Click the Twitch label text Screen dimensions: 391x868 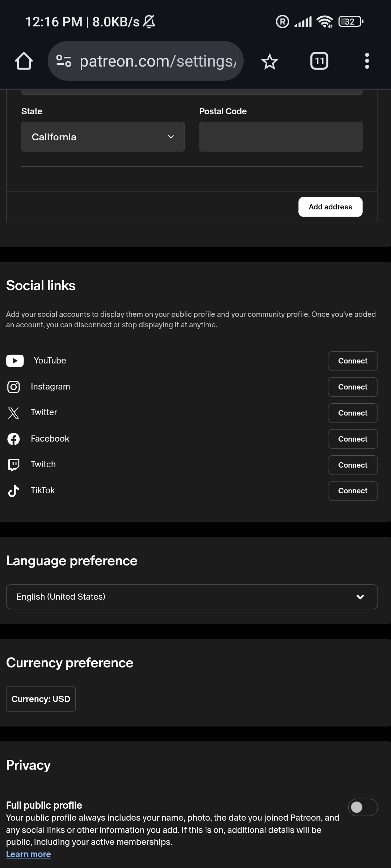pos(43,464)
